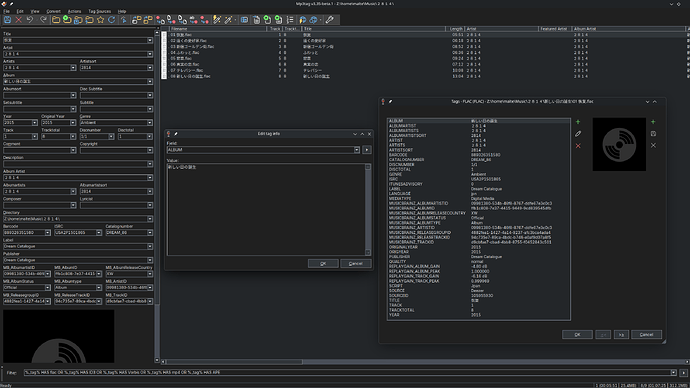Click cover art preview in left tag panel
The height and width of the screenshot is (388, 690).
pos(59,337)
